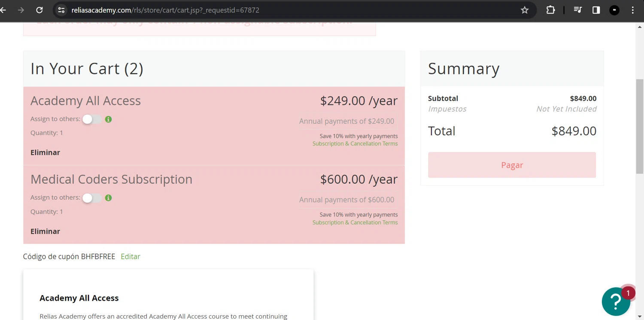Click the scrollbar up arrow
The width and height of the screenshot is (644, 320).
click(640, 27)
